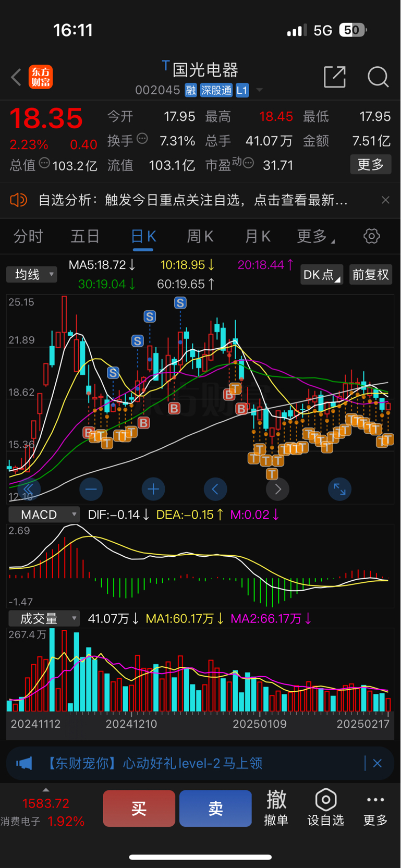The image size is (401, 868).
Task: Tap the info icon next to 总值
Action: pyautogui.click(x=45, y=163)
